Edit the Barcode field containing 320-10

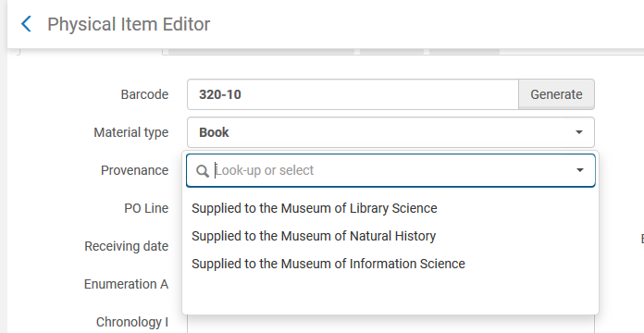click(353, 94)
